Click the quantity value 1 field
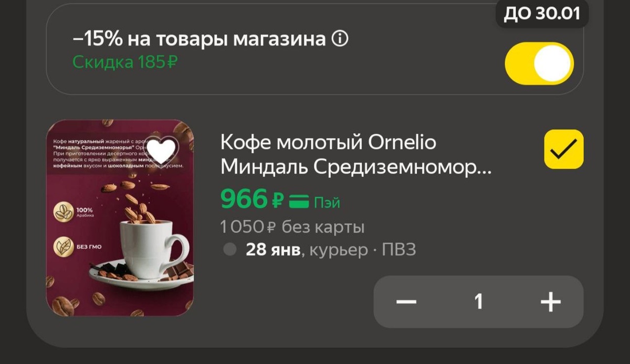 (478, 302)
